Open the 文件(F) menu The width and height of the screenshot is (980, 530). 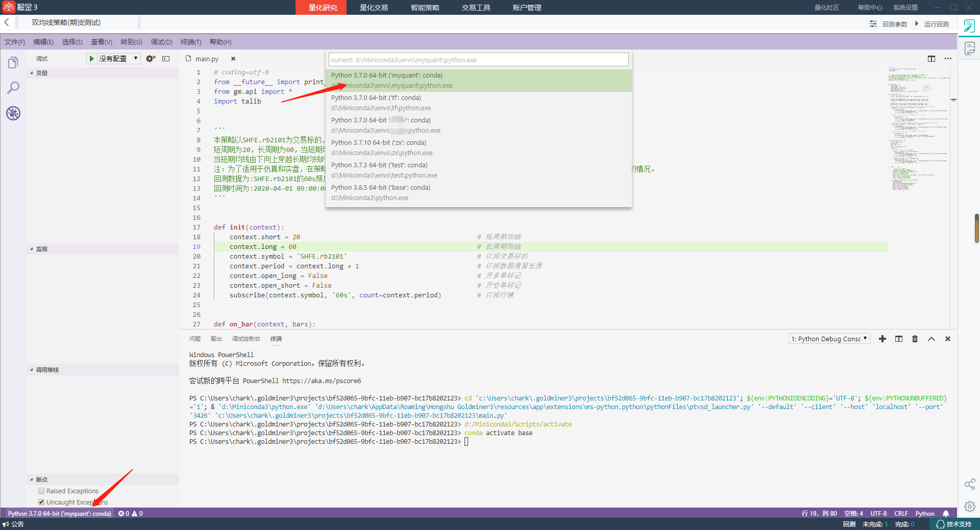[15, 42]
